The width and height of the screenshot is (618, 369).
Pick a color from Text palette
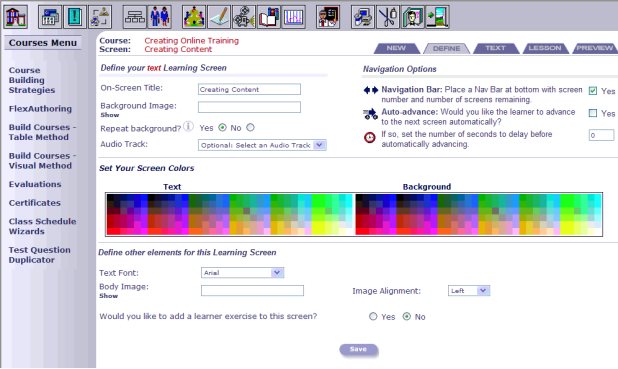[230, 214]
